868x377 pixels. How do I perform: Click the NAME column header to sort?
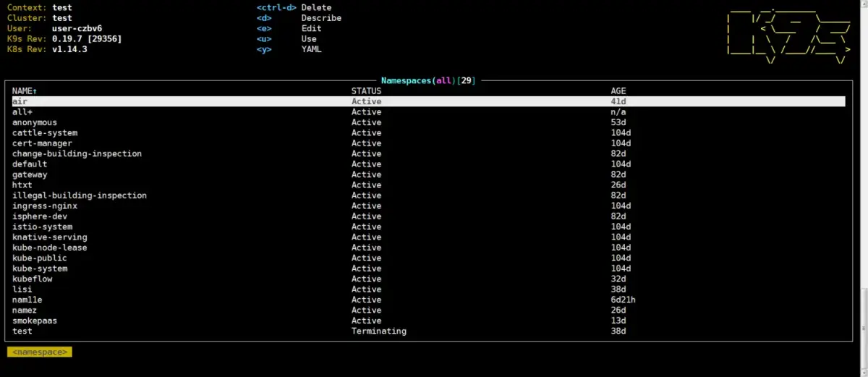point(25,91)
